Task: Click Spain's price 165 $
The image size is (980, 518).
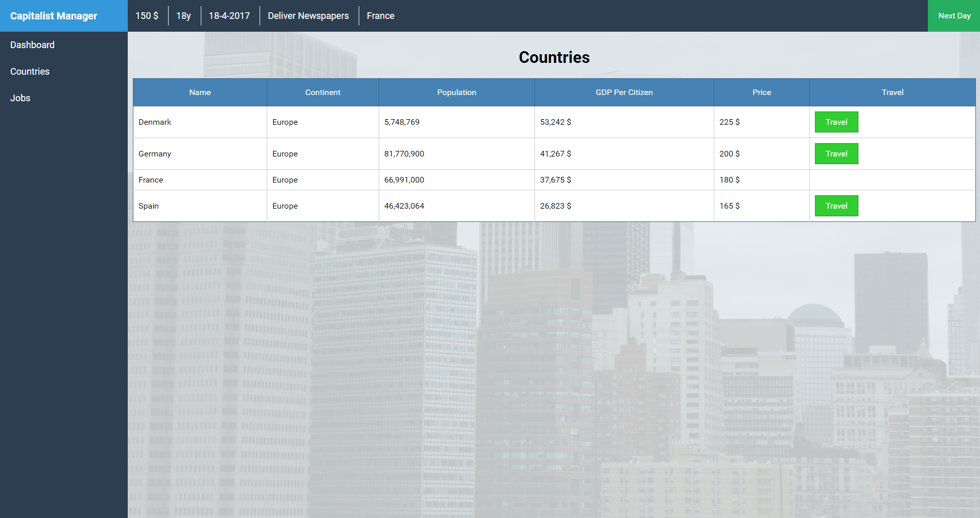Action: click(730, 206)
